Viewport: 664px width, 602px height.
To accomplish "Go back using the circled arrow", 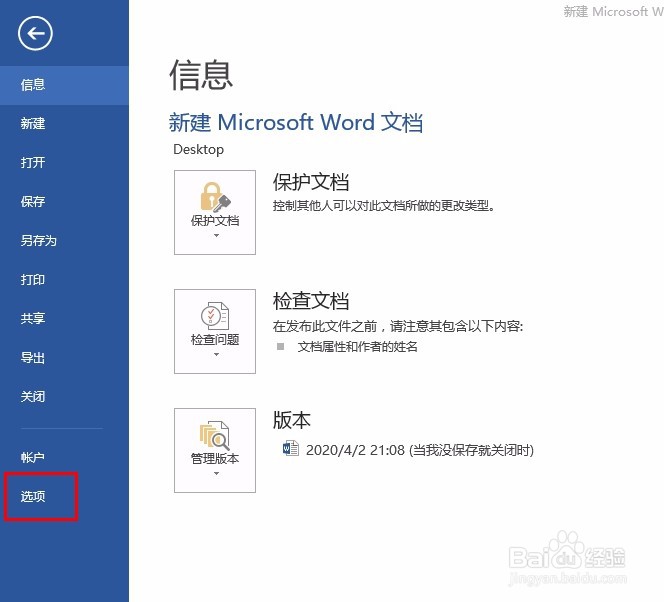I will pyautogui.click(x=35, y=33).
